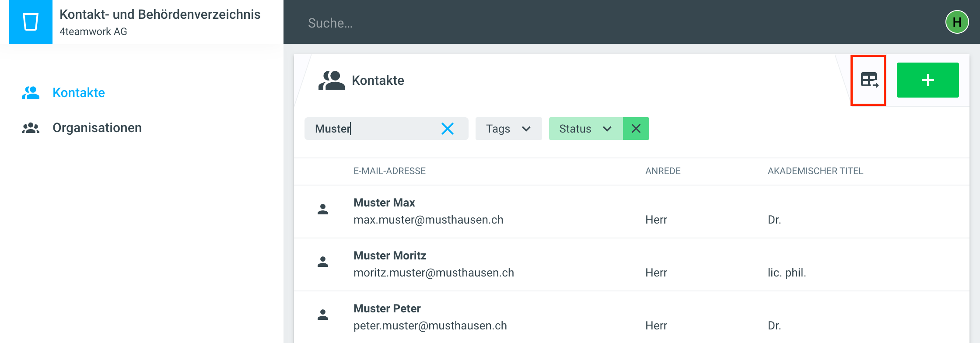
Task: Click the person icon beside Muster Peter
Action: [323, 315]
